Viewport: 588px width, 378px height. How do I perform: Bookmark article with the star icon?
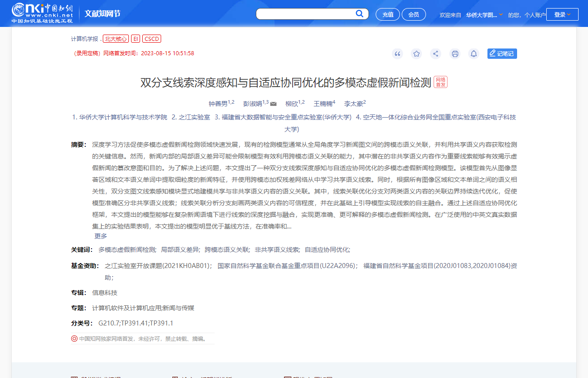[x=417, y=54]
